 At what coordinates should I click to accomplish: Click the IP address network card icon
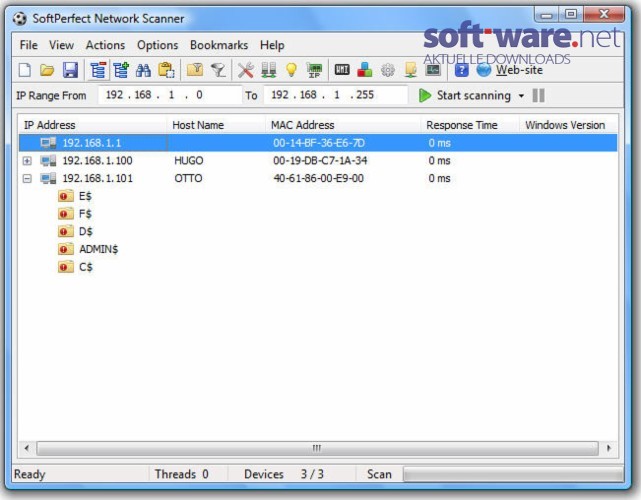[x=314, y=70]
